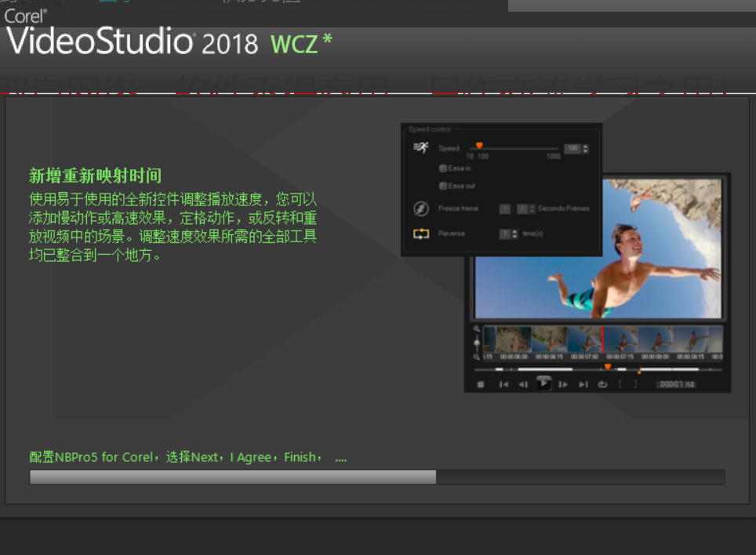Set the Mark-out right bracket

click(635, 384)
